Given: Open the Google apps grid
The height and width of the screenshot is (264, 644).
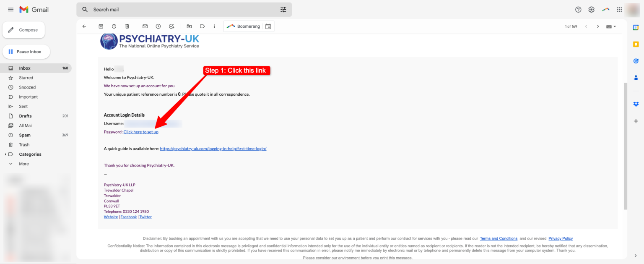Looking at the screenshot, I should tap(619, 10).
